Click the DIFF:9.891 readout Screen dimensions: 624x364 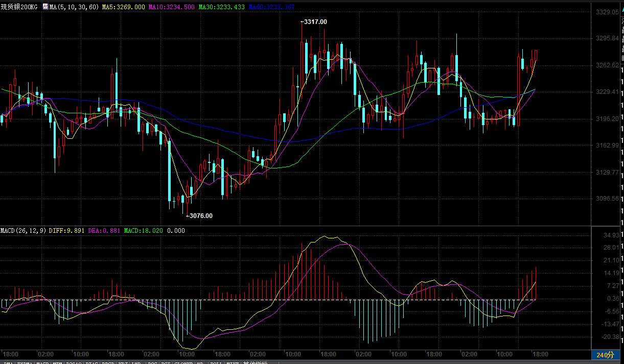(x=68, y=231)
